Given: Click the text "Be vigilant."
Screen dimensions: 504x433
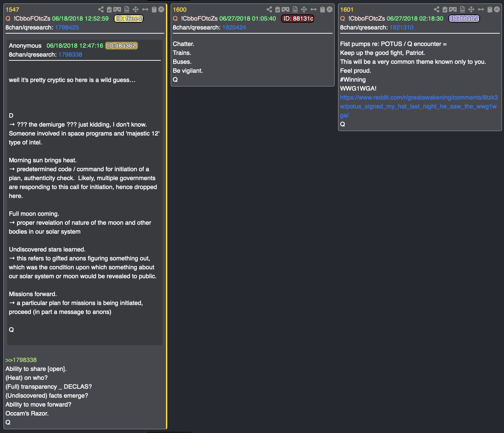Looking at the screenshot, I should point(188,71).
